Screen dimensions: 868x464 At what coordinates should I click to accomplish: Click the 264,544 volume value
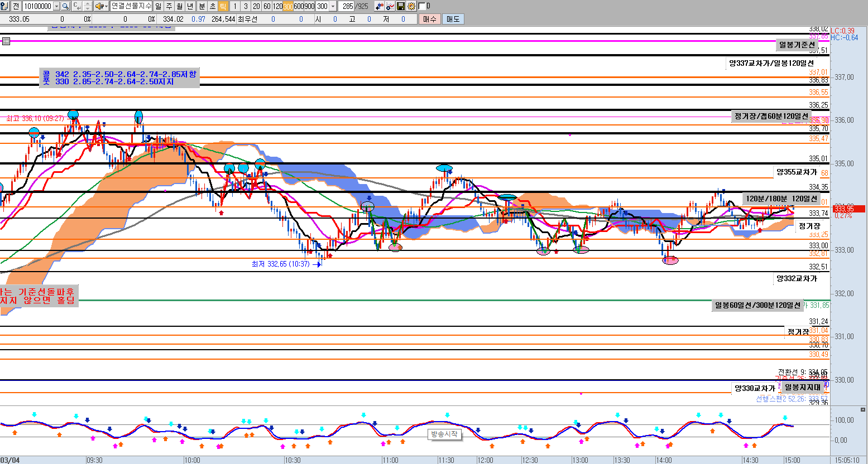pos(223,19)
